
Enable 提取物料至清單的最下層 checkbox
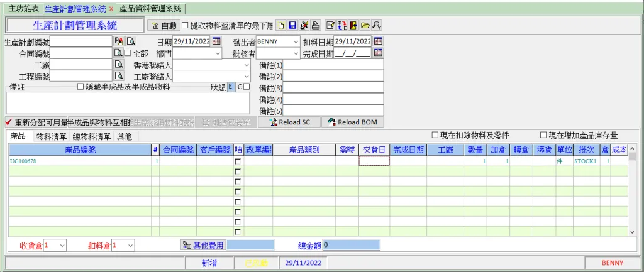coord(186,26)
